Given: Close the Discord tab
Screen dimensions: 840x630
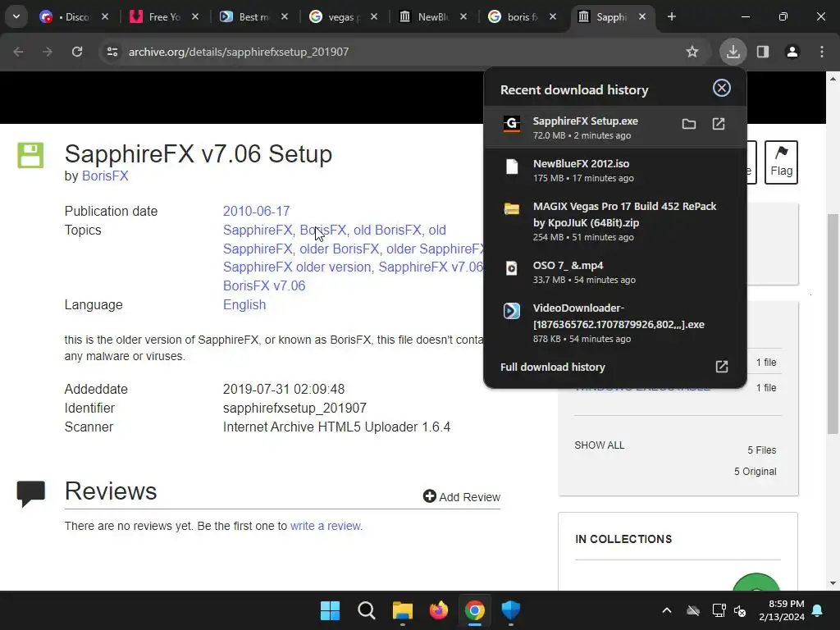Looking at the screenshot, I should click(105, 16).
